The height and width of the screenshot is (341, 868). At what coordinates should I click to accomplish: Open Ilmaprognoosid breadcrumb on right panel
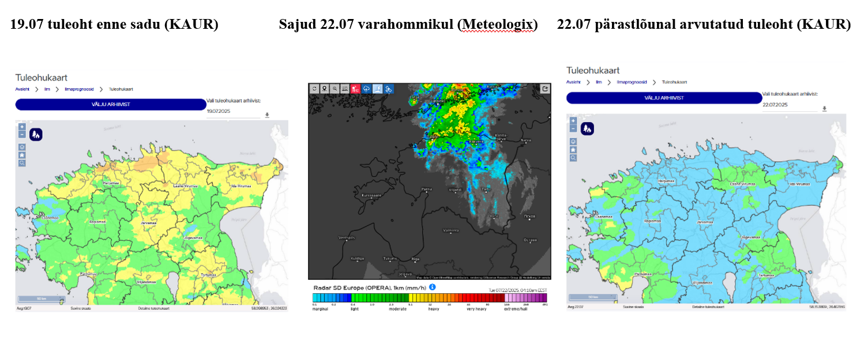coord(630,82)
